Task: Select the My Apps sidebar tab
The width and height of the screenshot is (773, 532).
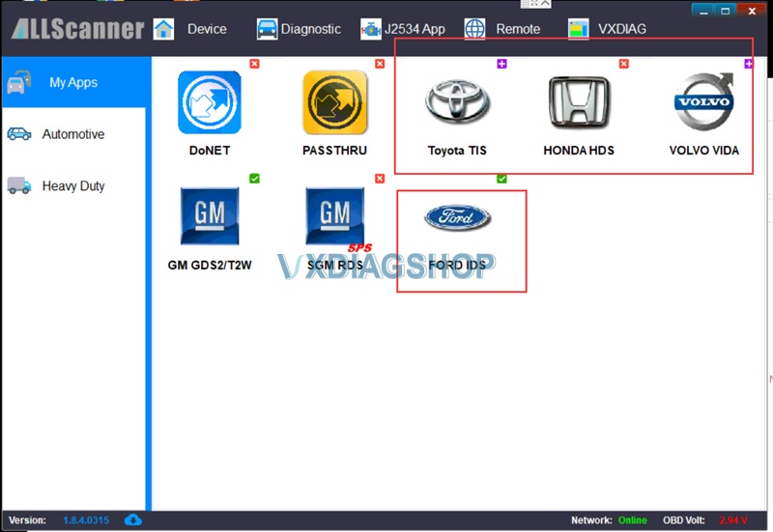Action: click(x=74, y=82)
